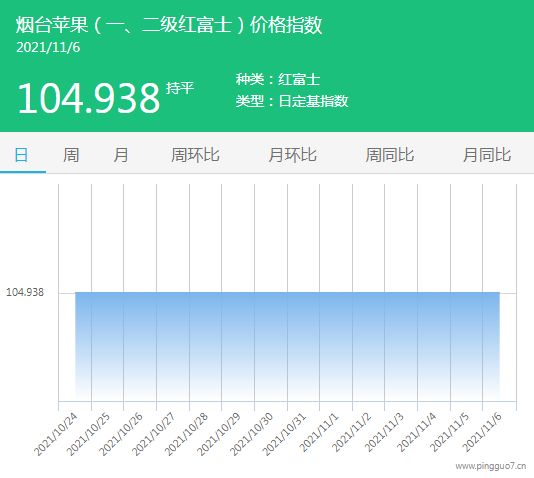Open the 周同比 tab

(x=390, y=155)
